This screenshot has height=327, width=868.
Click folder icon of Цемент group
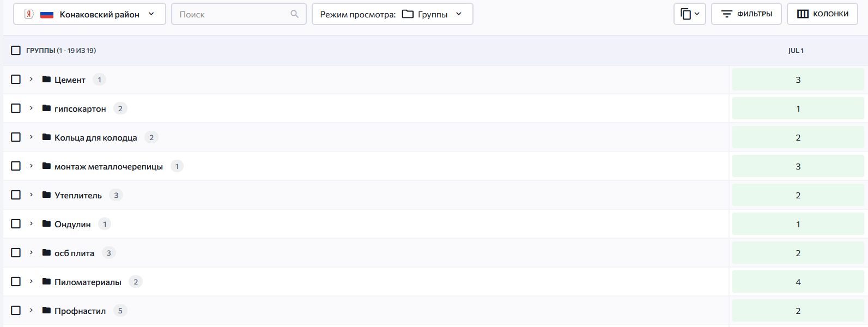point(46,80)
